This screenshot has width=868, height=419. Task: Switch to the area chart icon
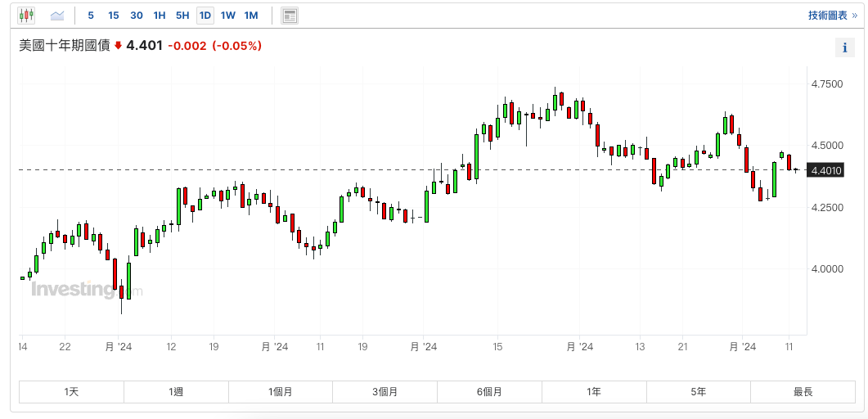[56, 15]
